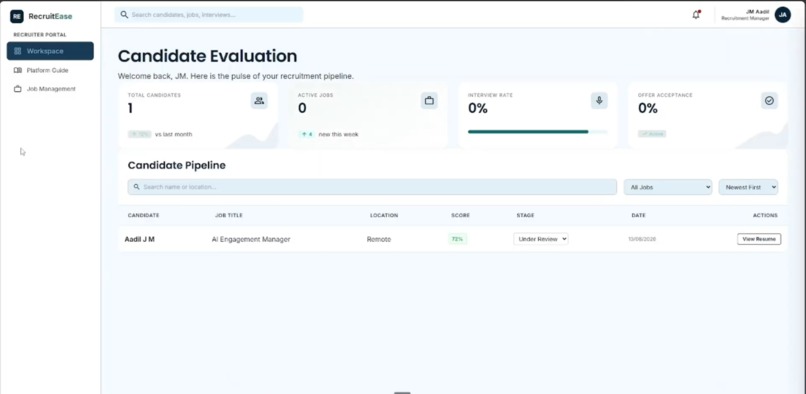Click the vs last month badge

[139, 134]
